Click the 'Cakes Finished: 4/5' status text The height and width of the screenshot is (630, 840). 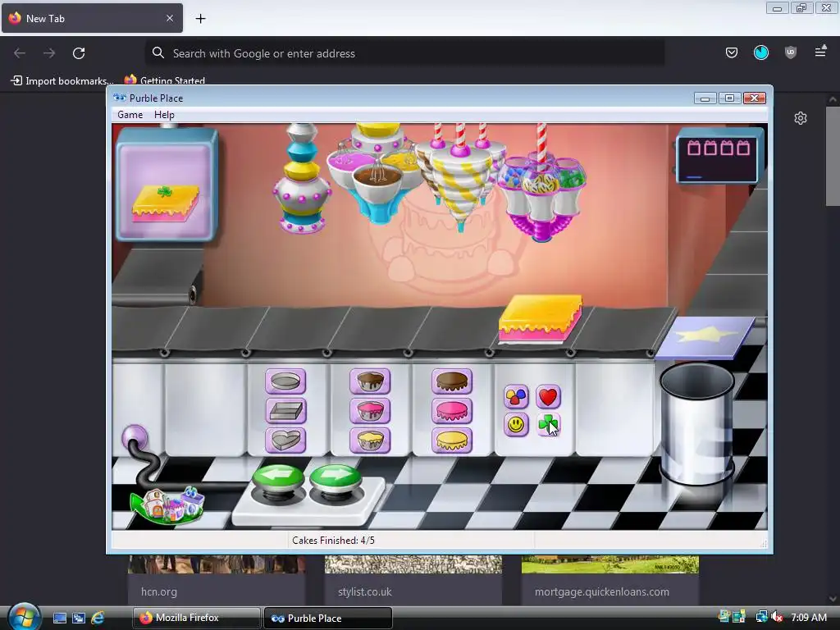[x=333, y=541]
